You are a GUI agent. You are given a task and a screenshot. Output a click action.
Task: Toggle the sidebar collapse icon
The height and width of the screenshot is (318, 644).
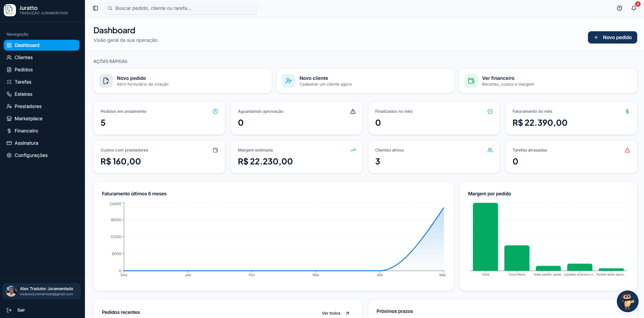click(95, 8)
